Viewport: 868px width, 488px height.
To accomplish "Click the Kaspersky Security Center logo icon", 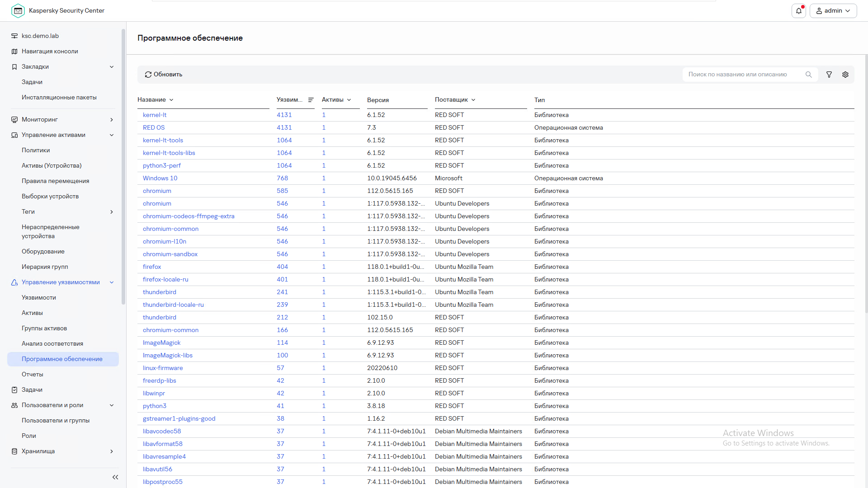I will coord(18,11).
